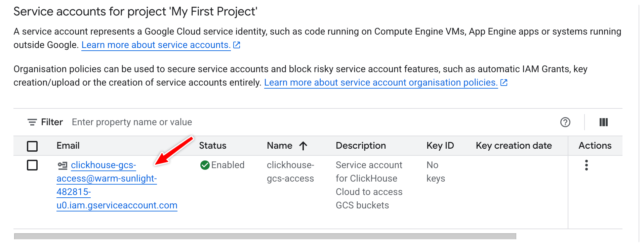Image resolution: width=644 pixels, height=247 pixels.
Task: Click the Key creation date column header
Action: pyautogui.click(x=514, y=146)
